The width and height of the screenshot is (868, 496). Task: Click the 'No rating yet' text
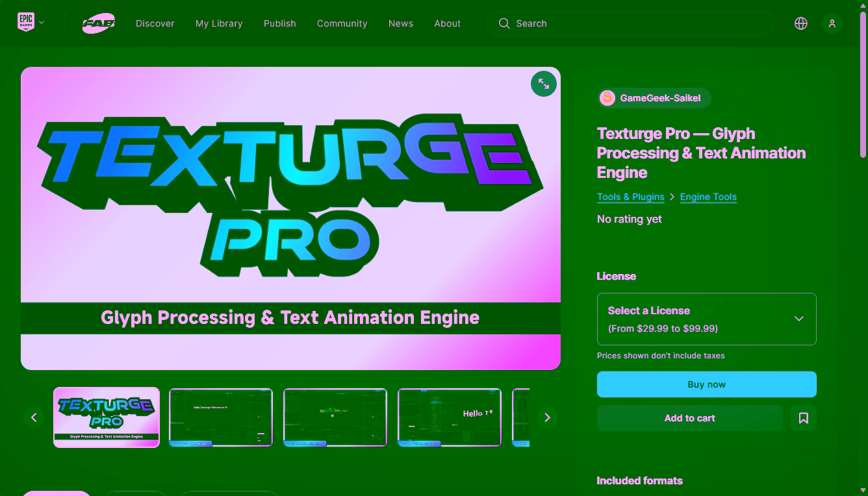[630, 219]
